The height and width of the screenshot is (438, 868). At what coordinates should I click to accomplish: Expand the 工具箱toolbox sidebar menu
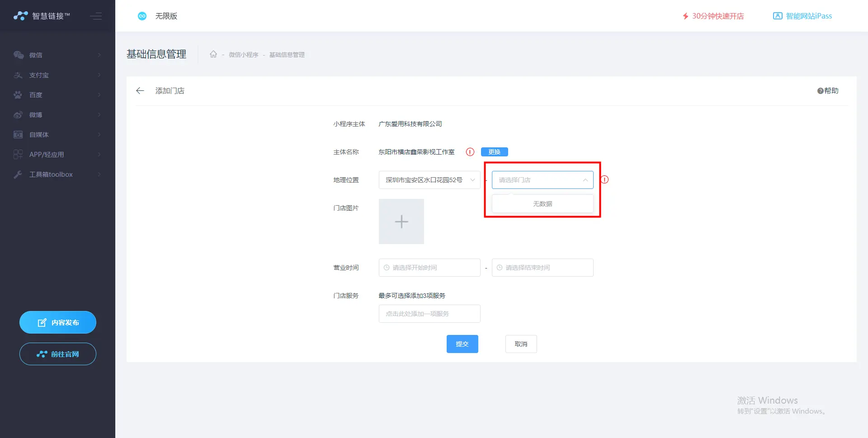[57, 174]
